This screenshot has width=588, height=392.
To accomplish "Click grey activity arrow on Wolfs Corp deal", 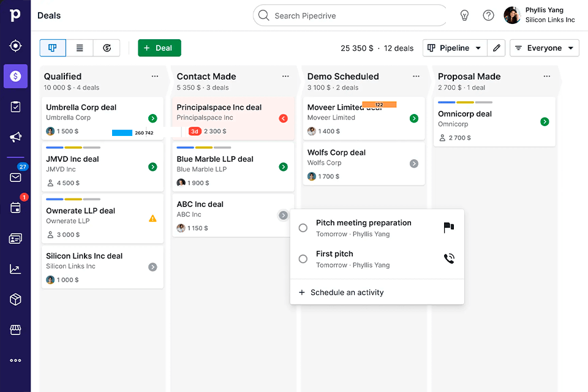I will coord(414,164).
